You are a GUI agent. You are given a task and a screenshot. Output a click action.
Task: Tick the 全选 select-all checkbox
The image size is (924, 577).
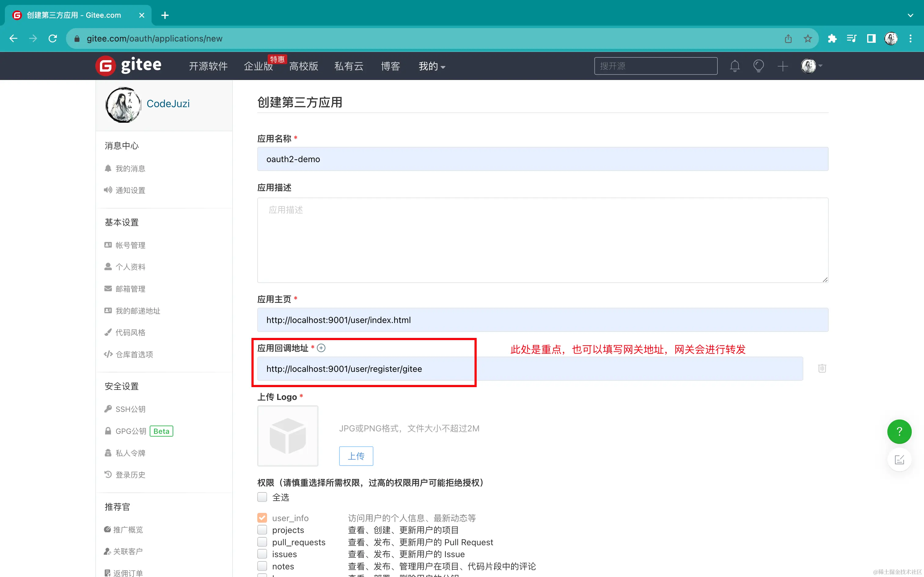(262, 497)
